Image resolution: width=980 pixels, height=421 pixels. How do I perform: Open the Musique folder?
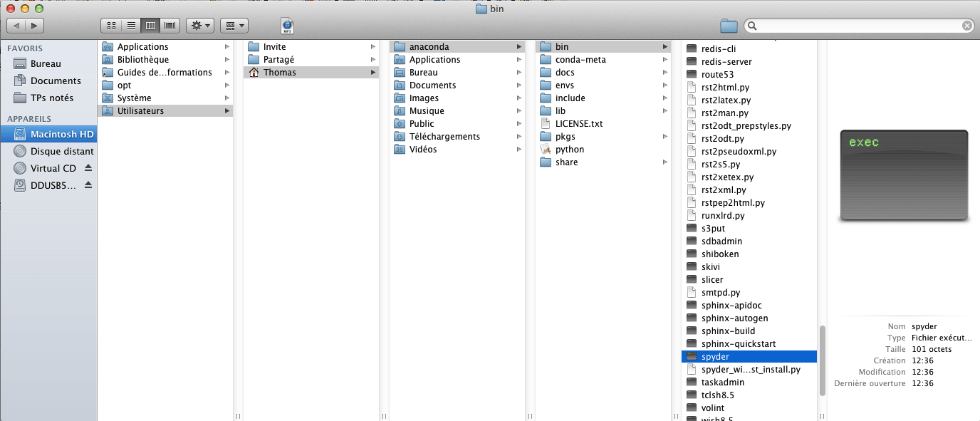click(457, 111)
